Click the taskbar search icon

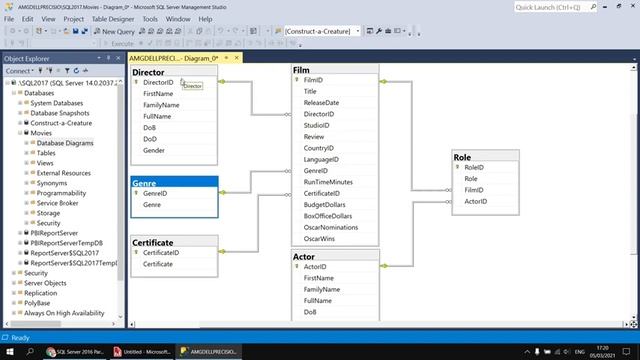coord(30,351)
